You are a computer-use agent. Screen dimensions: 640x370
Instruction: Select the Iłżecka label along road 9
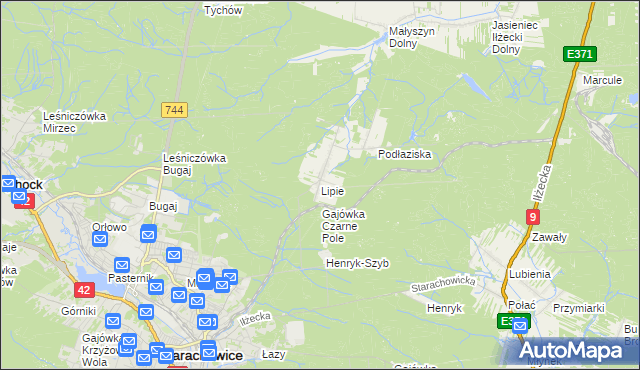[x=541, y=183]
